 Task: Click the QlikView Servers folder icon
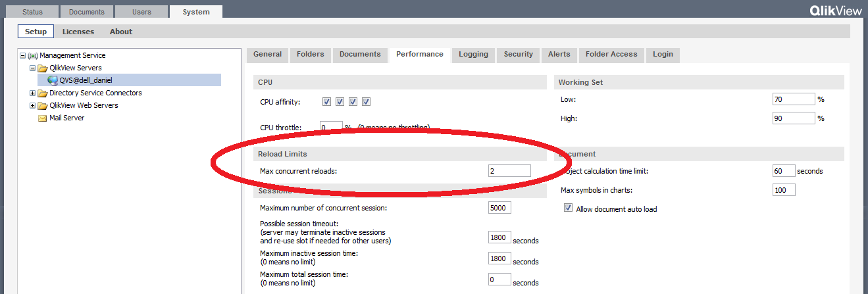42,68
